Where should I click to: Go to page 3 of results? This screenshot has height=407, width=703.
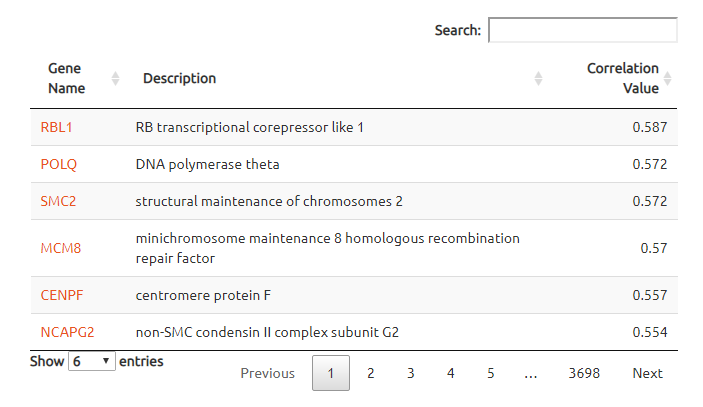click(x=411, y=373)
